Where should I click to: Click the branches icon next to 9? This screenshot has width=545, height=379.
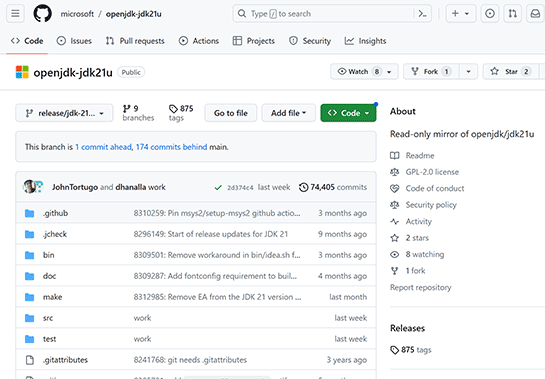point(127,109)
